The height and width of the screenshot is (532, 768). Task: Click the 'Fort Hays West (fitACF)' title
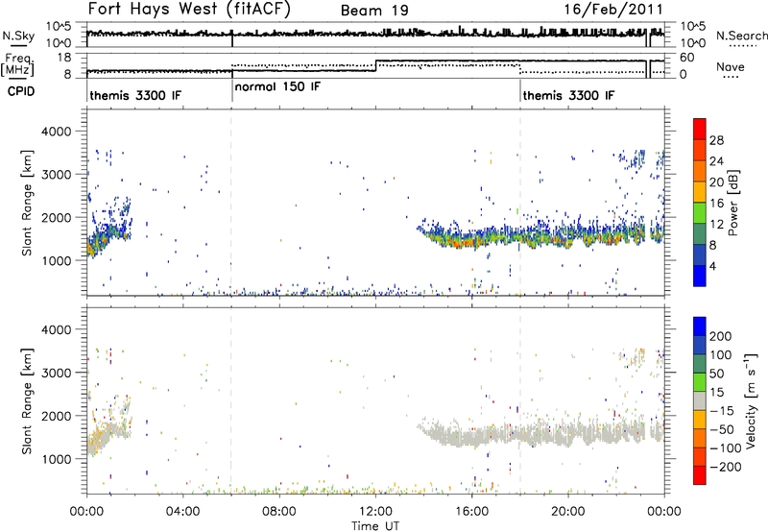(x=189, y=10)
